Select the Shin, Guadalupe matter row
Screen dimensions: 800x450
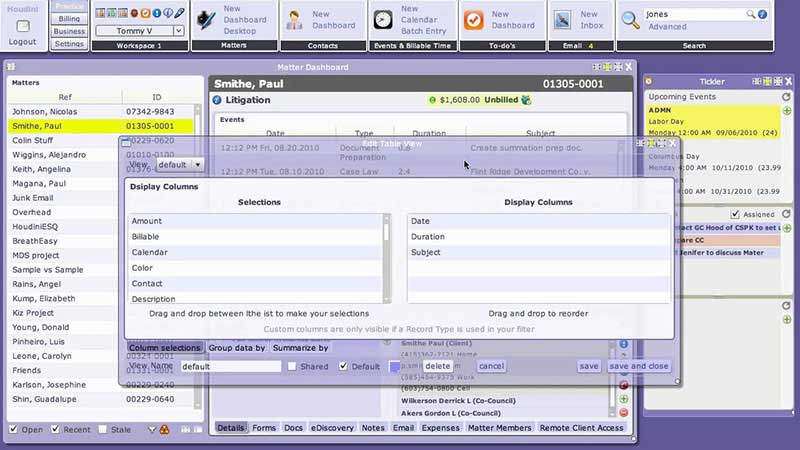point(101,399)
